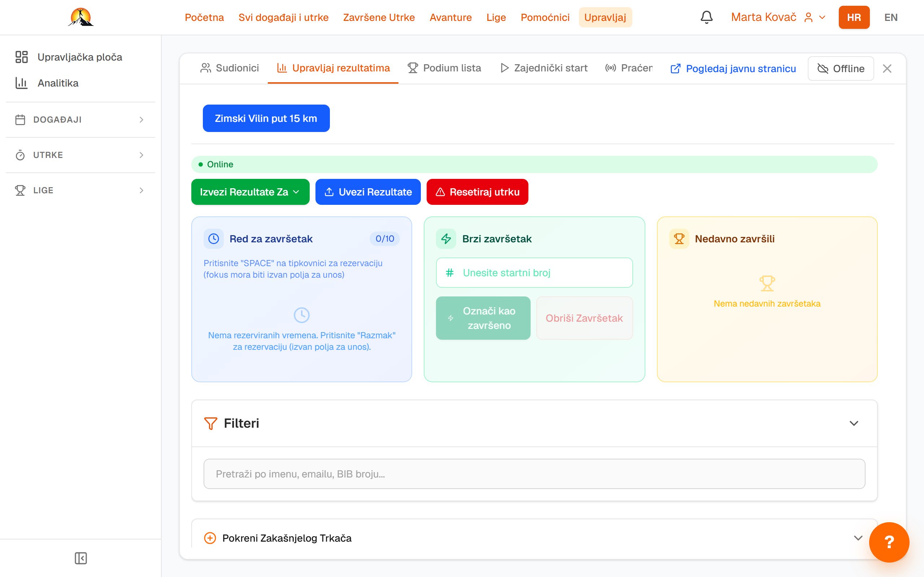Expand the Filteri section chevron
924x577 pixels.
tap(854, 423)
